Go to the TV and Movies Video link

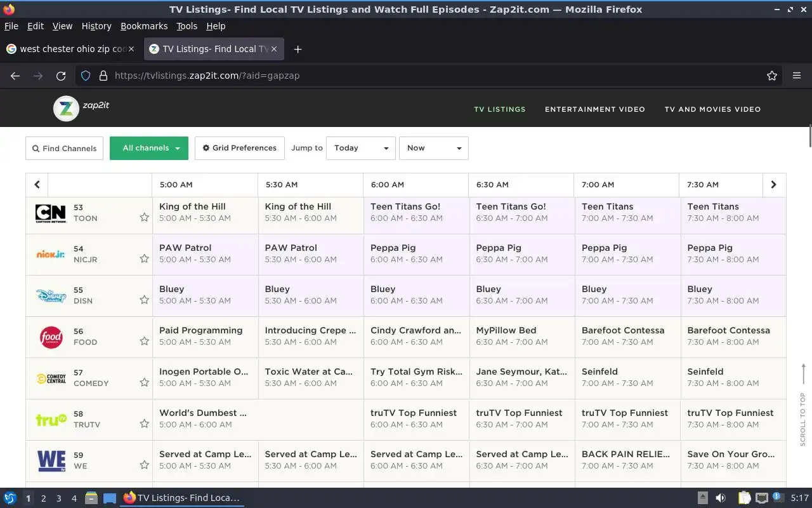point(712,109)
